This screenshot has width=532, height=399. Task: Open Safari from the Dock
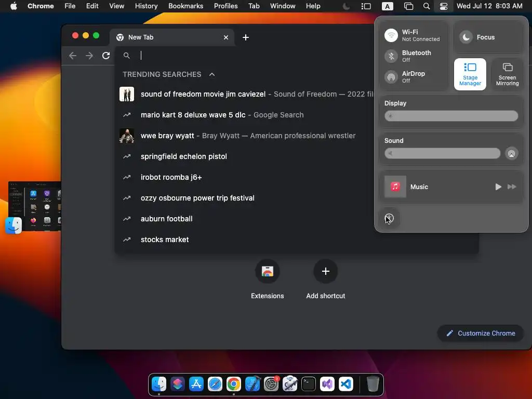point(215,384)
